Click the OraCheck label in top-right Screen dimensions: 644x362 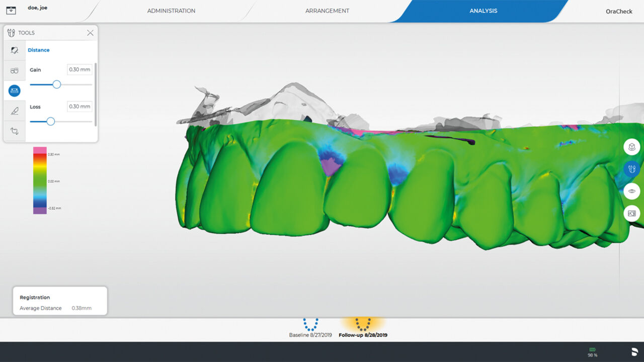619,11
